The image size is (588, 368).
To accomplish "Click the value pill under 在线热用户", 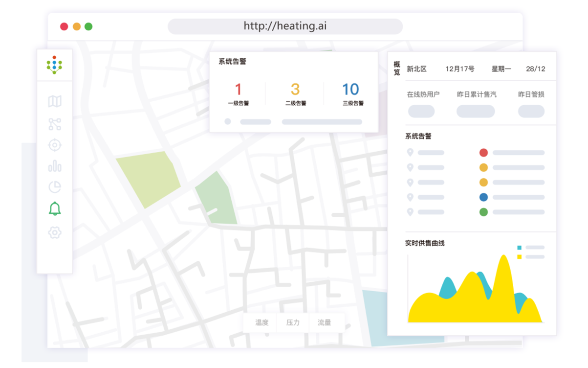I will 421,111.
